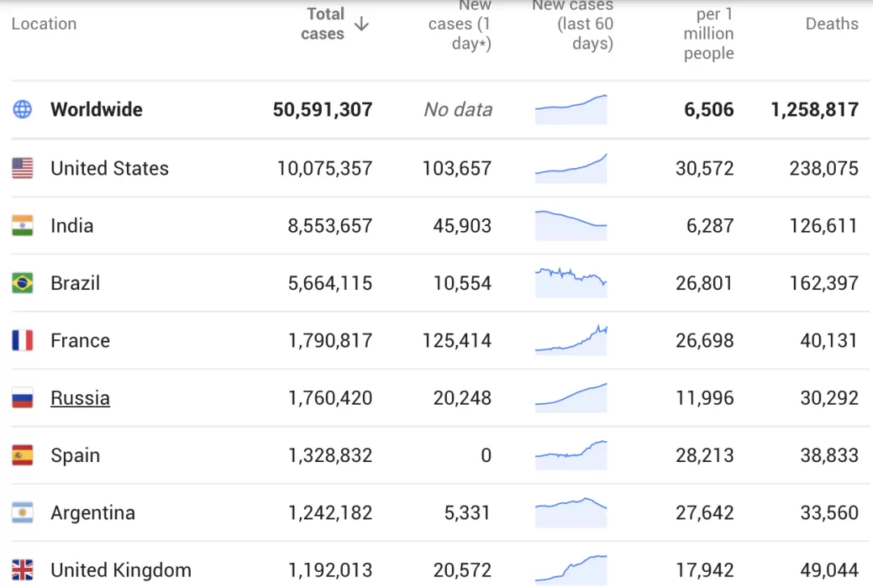This screenshot has width=873, height=588.
Task: Click the France flag icon
Action: point(23,340)
